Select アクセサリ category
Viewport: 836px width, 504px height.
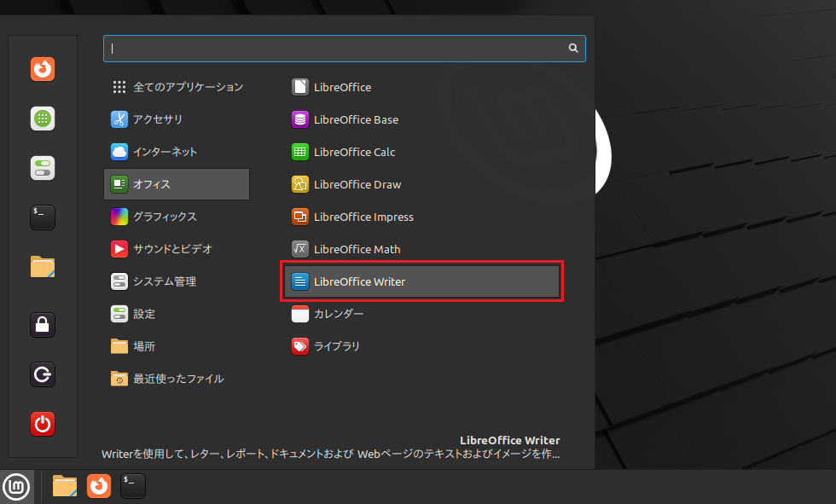tap(177, 119)
